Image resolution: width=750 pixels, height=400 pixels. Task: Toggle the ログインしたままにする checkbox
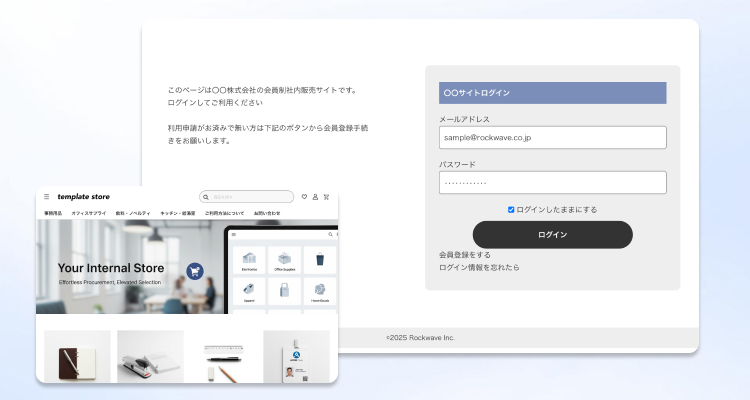tap(511, 210)
